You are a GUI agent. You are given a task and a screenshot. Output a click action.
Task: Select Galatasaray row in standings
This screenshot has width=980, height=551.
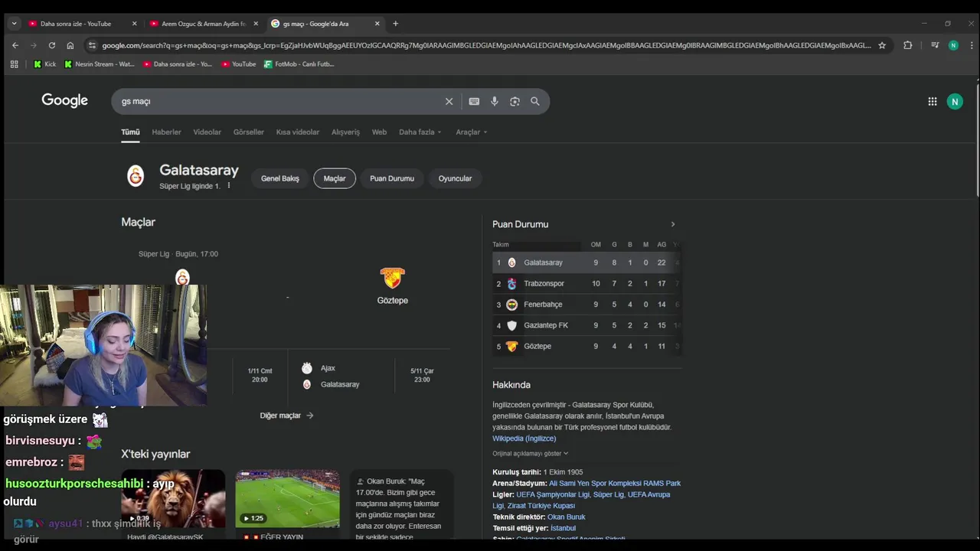tap(586, 262)
